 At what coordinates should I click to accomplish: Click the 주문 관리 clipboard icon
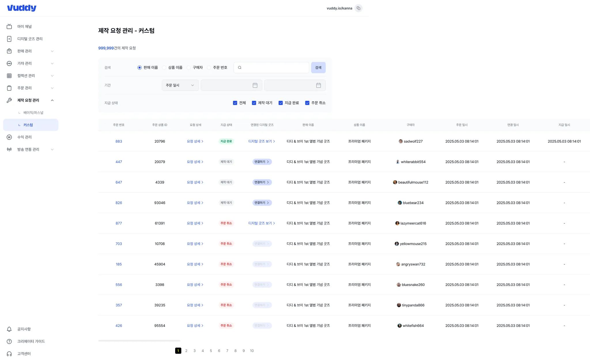coord(9,88)
